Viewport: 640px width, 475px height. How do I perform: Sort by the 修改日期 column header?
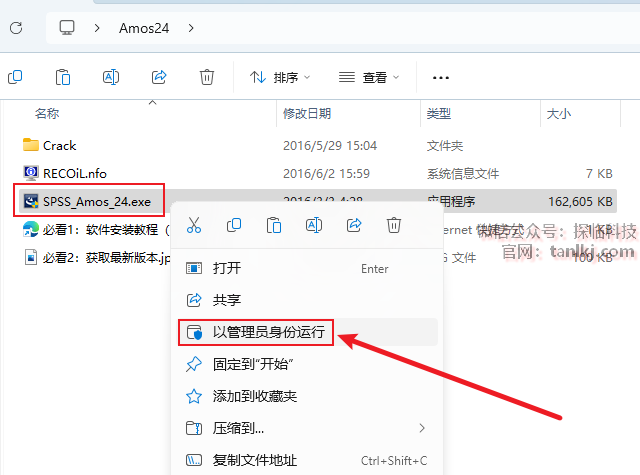click(307, 113)
